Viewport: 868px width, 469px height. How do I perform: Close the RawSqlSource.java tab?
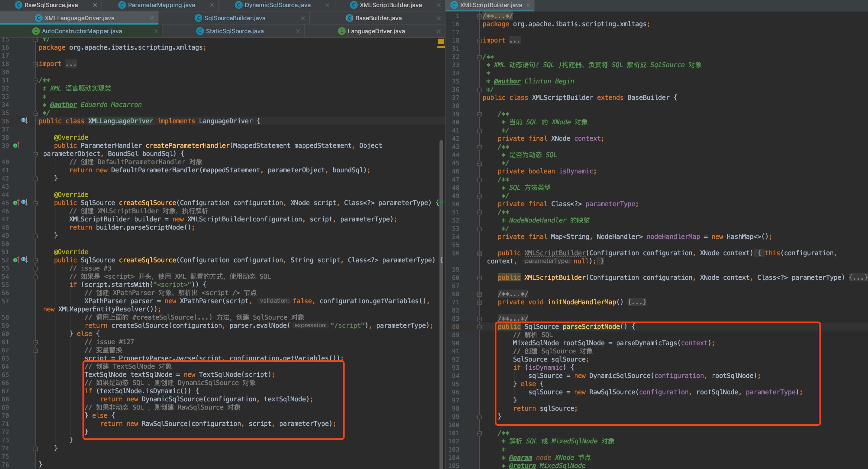pos(95,5)
